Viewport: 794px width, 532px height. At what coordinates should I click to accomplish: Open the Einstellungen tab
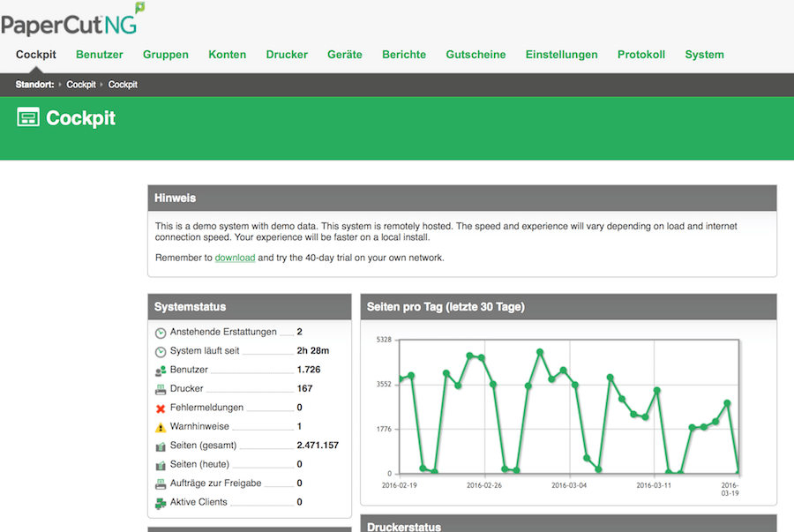click(x=561, y=55)
